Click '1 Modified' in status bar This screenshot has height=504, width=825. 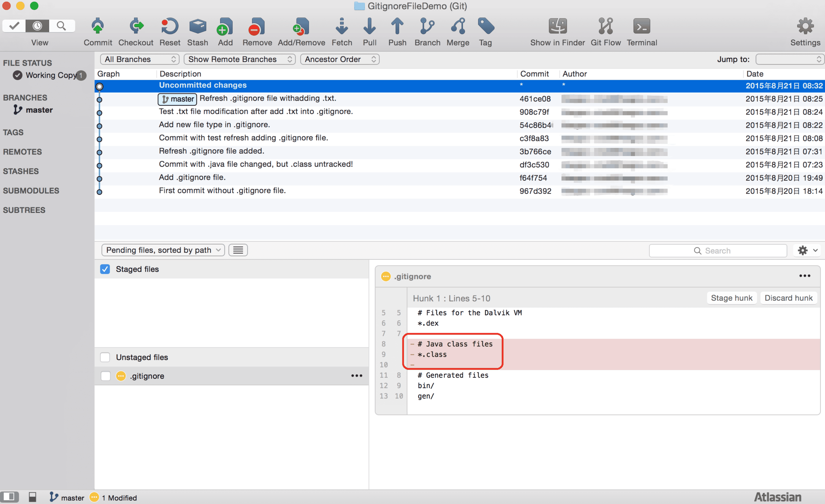pyautogui.click(x=119, y=498)
